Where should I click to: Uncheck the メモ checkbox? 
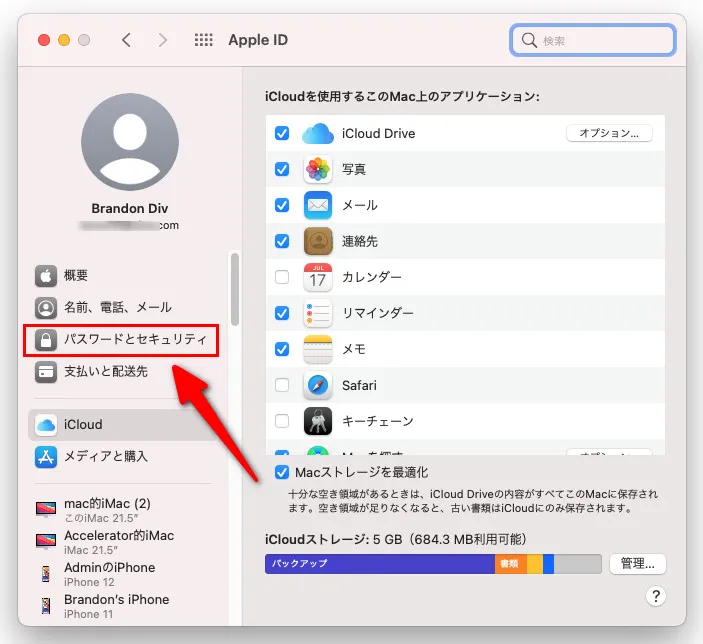click(282, 349)
